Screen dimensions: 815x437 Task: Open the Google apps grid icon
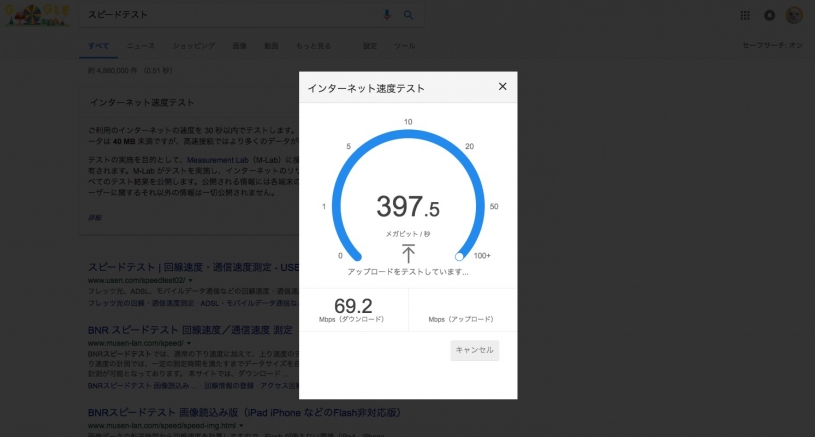pyautogui.click(x=745, y=16)
